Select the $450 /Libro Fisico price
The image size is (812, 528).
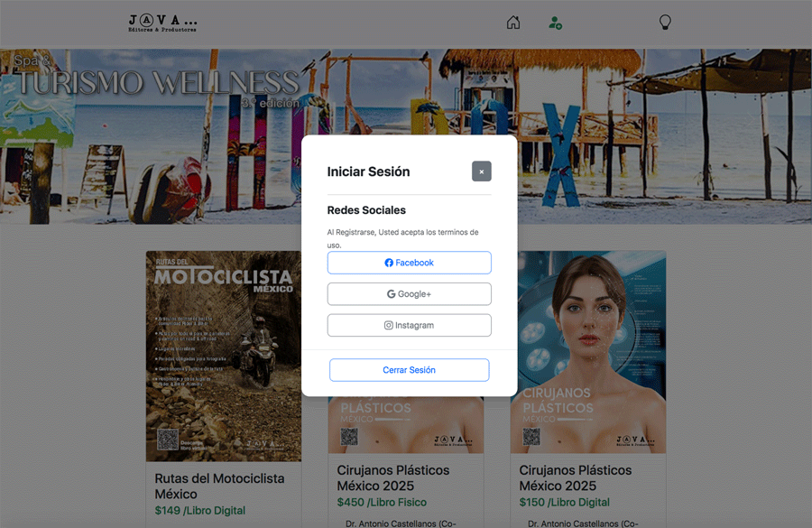pyautogui.click(x=382, y=502)
